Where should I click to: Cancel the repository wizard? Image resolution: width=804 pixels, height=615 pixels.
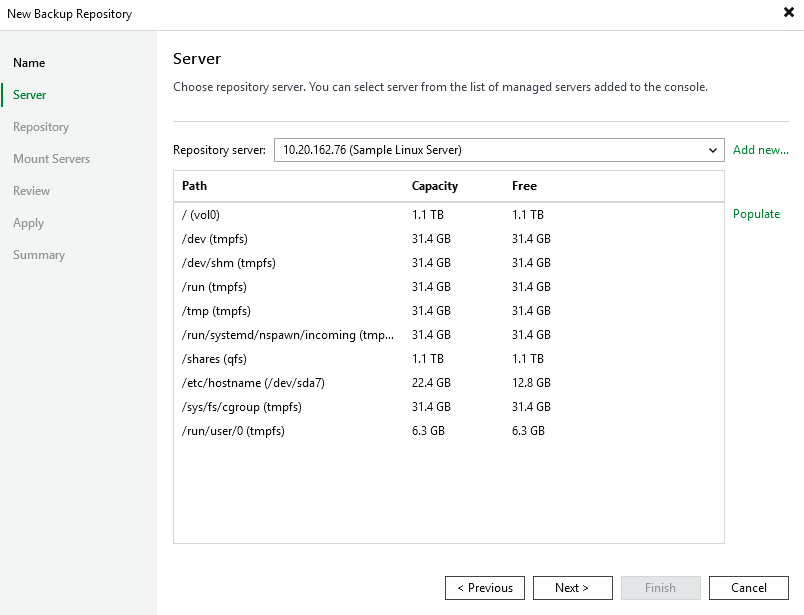tap(748, 588)
